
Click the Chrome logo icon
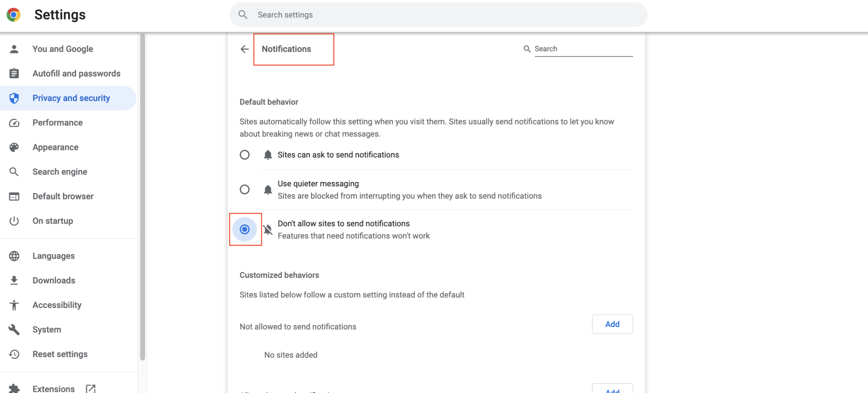click(x=14, y=15)
